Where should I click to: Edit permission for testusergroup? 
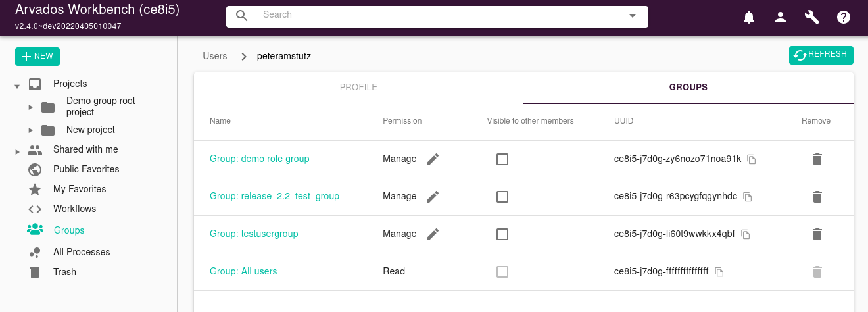pyautogui.click(x=432, y=234)
